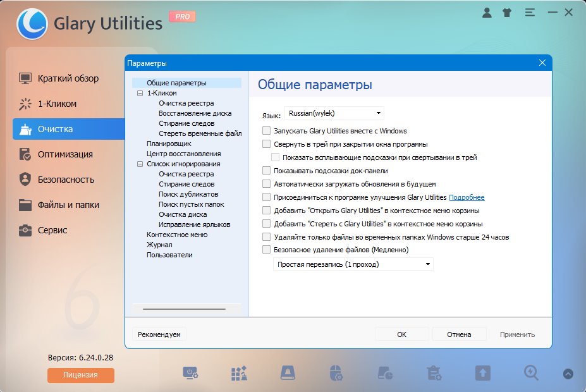Open the apps grid dock icon
This screenshot has height=392, width=586.
click(239, 373)
